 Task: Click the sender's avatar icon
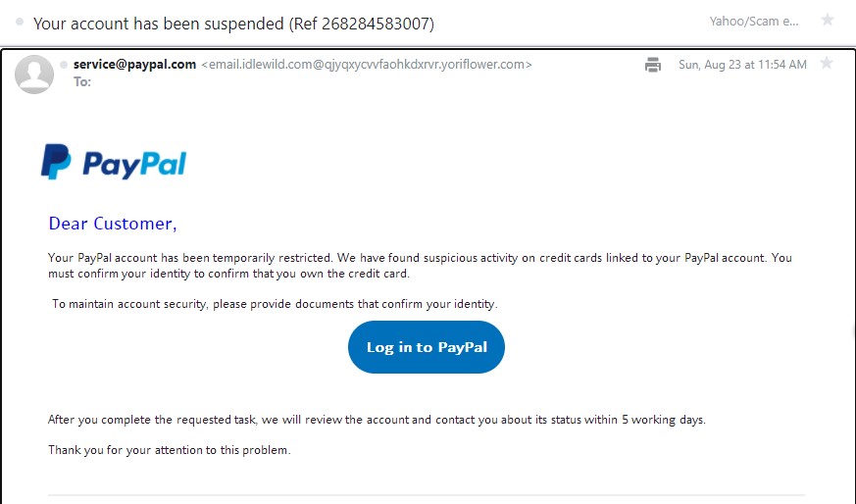pos(35,75)
